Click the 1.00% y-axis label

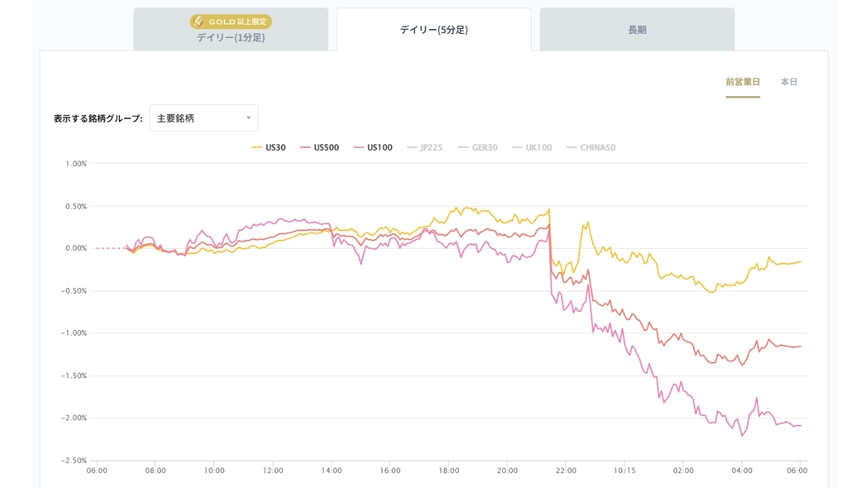[x=77, y=164]
